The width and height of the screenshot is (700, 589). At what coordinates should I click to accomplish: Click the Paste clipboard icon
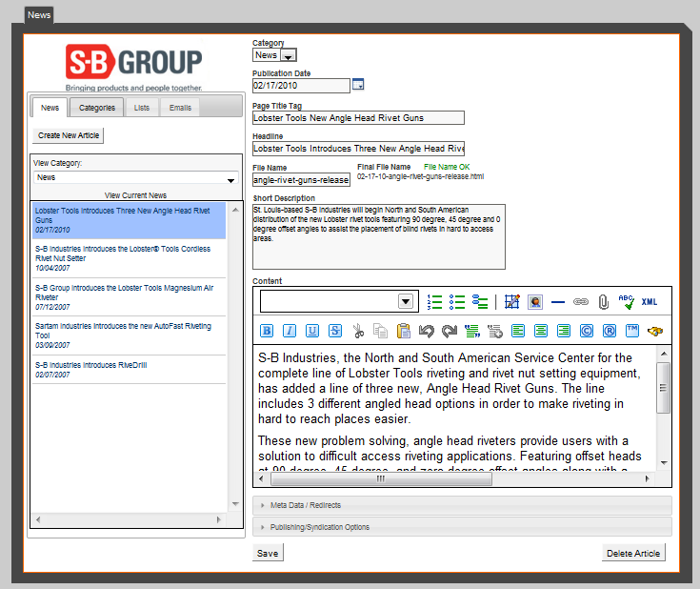point(404,331)
